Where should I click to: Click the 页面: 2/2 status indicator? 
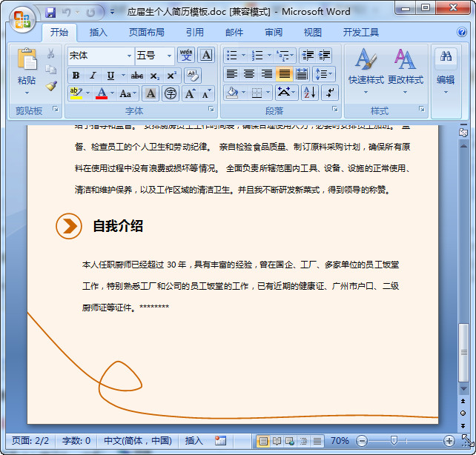30,440
